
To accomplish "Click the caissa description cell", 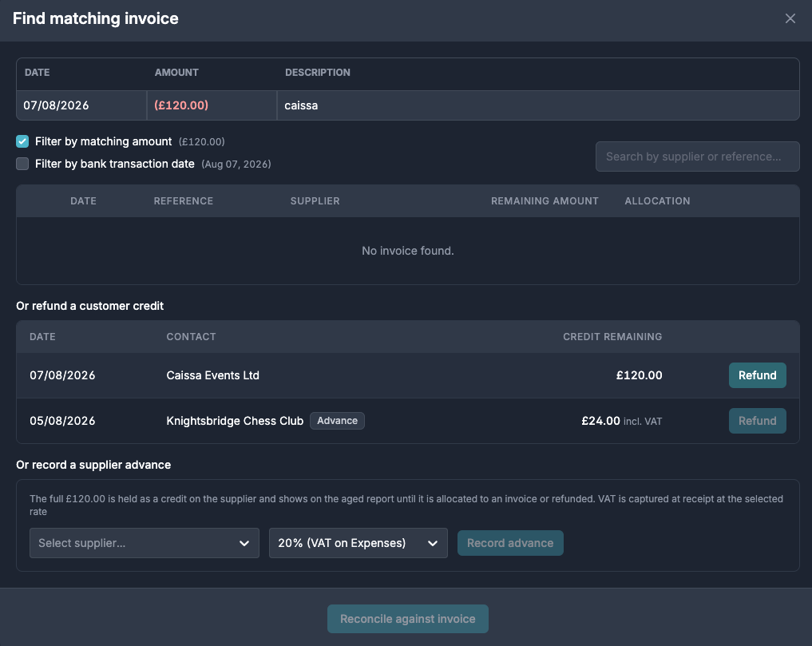I will (538, 105).
